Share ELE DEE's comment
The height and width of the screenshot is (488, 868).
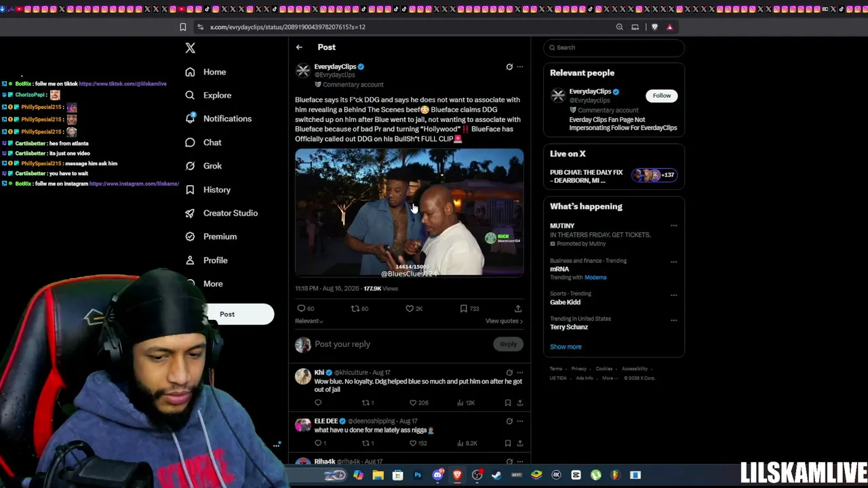(520, 443)
